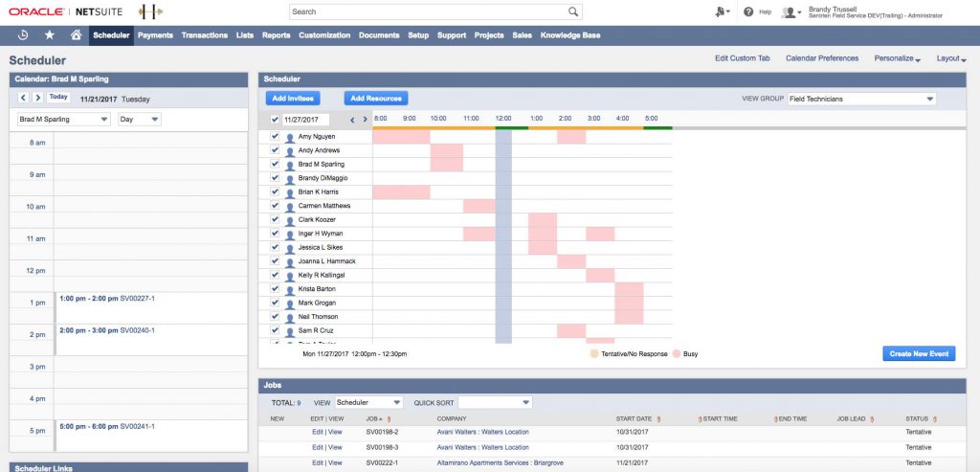Click the Oracle NetSuite logo
This screenshot has width=980, height=472.
66,11
